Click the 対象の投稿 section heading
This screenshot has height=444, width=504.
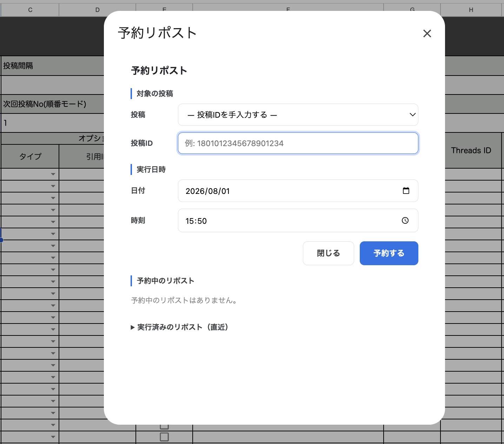point(155,93)
